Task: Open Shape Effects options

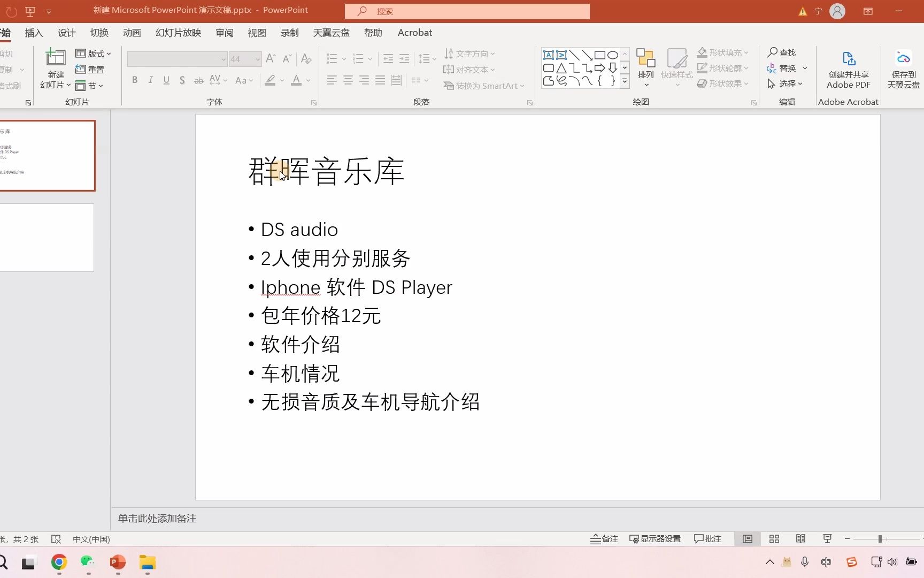Action: tap(722, 83)
